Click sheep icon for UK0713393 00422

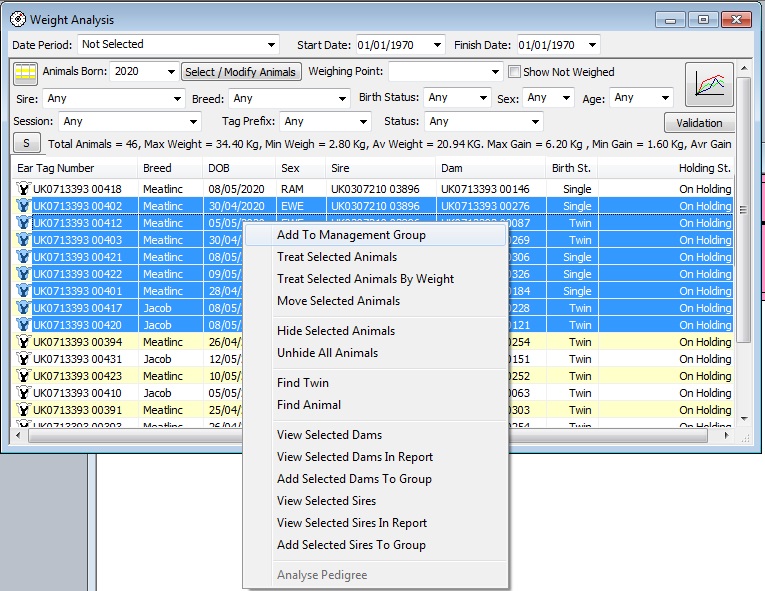23,274
